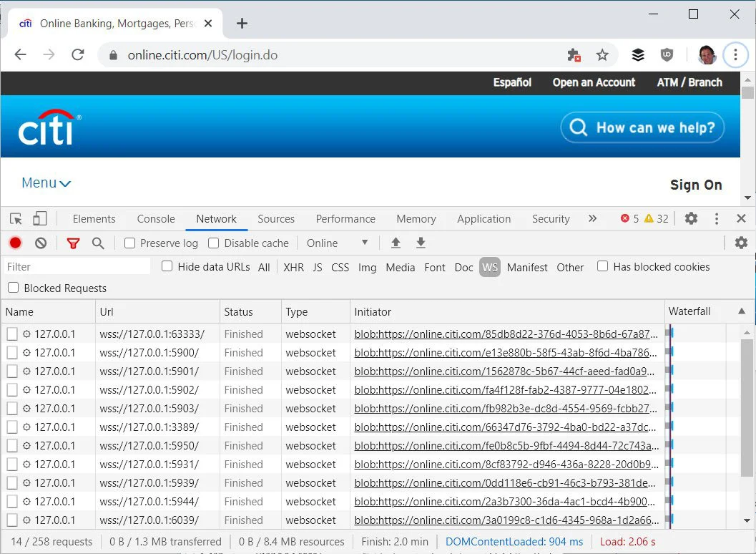Tick the checkbox for wss://127.0.0.1:63333/ row
756x554 pixels.
pos(12,334)
